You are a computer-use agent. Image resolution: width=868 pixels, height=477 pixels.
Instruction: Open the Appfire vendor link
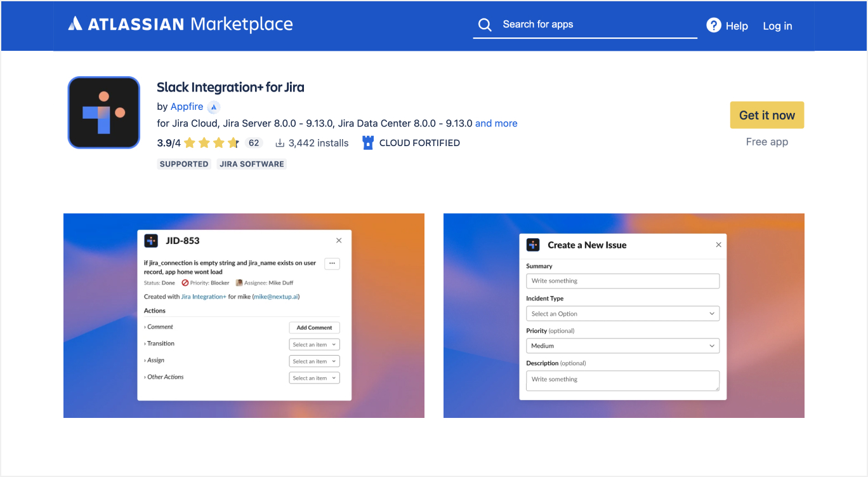(x=187, y=107)
